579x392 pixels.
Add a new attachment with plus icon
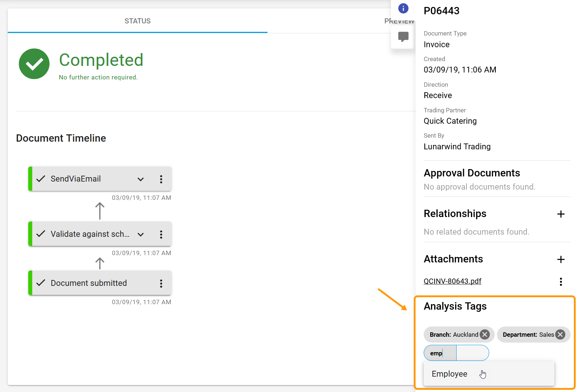[561, 260]
